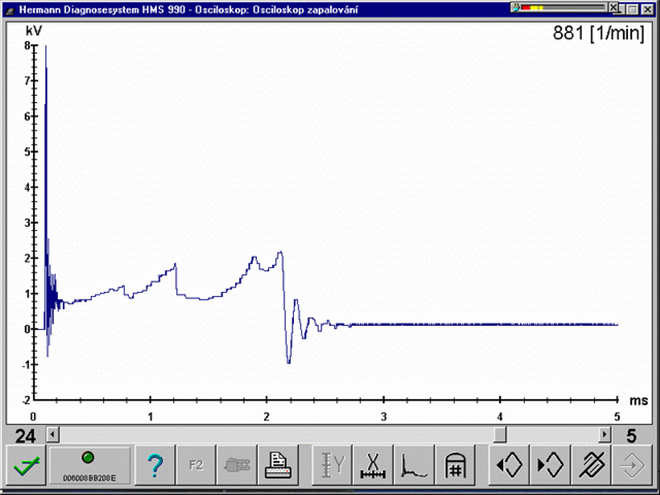
Task: Click the kV axis unit label
Action: coord(34,31)
